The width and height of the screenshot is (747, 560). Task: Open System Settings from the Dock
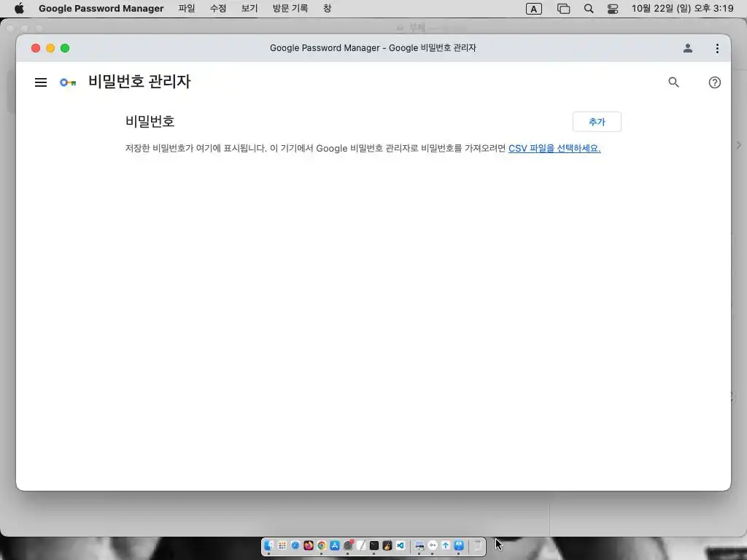(x=348, y=545)
